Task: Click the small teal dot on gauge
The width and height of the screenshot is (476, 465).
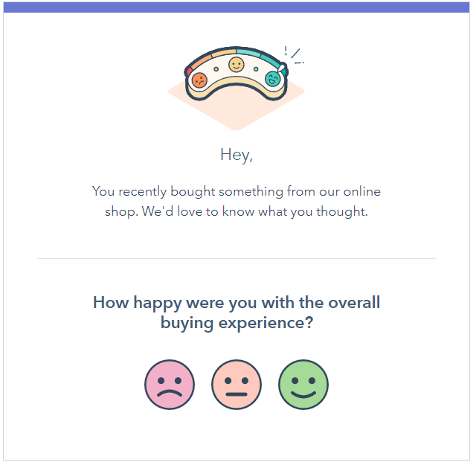Action: 256,69
